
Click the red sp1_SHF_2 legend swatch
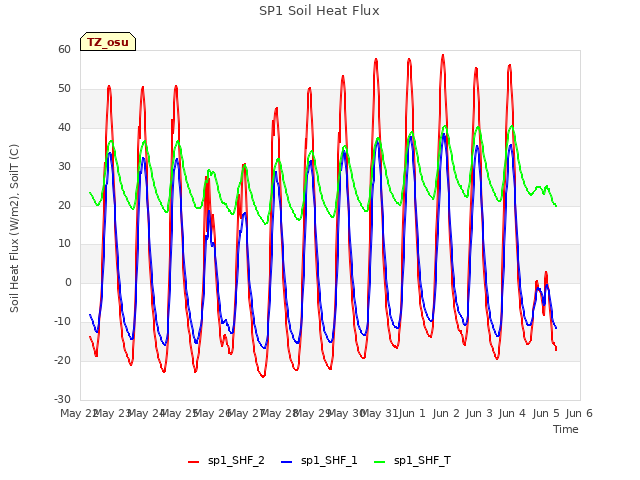coord(193,462)
